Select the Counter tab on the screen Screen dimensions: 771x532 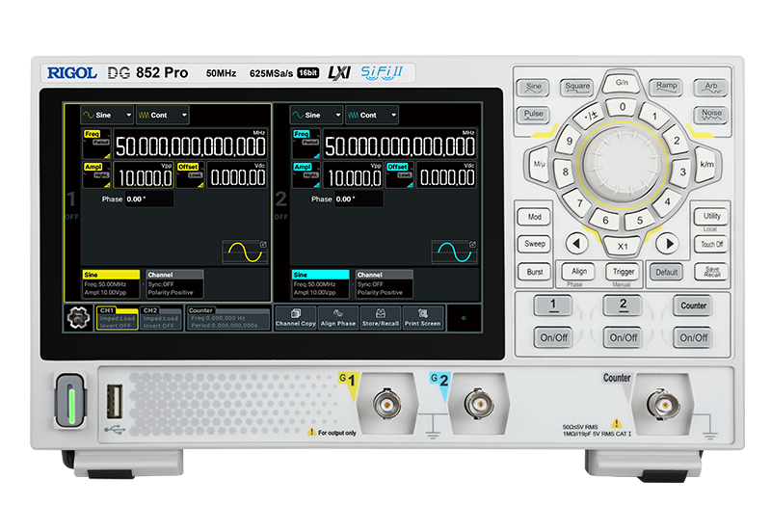(226, 318)
